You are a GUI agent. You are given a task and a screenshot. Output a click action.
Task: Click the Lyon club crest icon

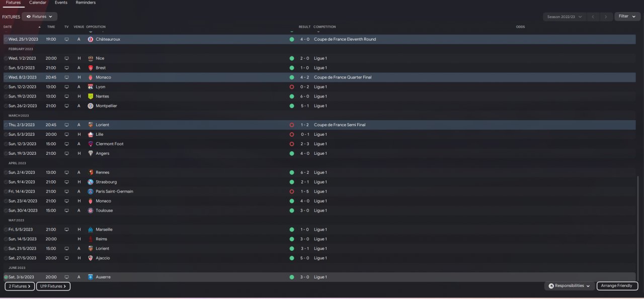click(x=91, y=87)
